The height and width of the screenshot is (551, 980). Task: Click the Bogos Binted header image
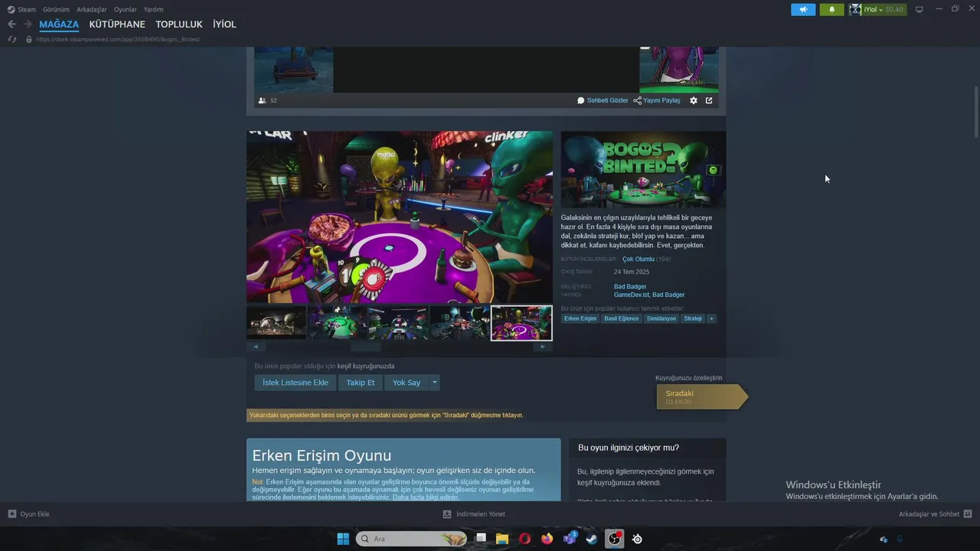643,169
